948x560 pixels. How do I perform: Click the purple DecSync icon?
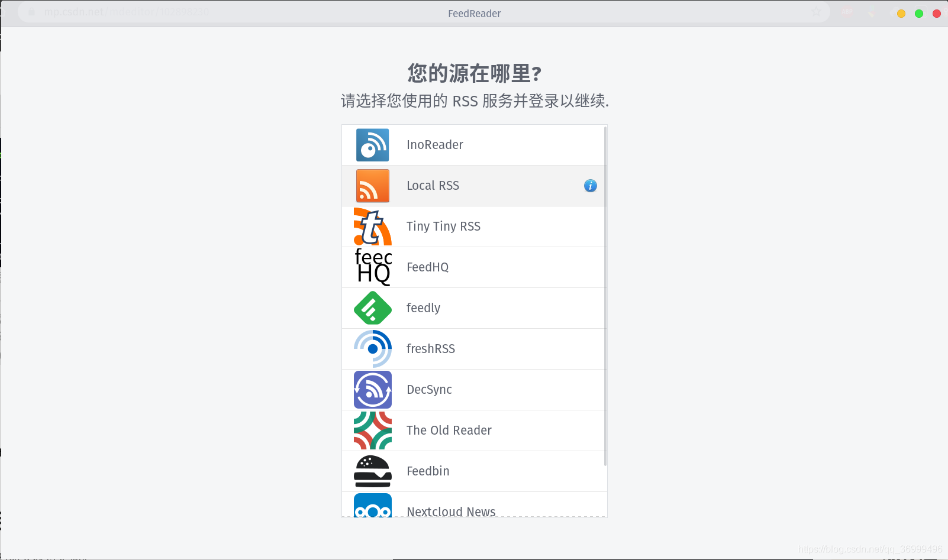tap(372, 390)
